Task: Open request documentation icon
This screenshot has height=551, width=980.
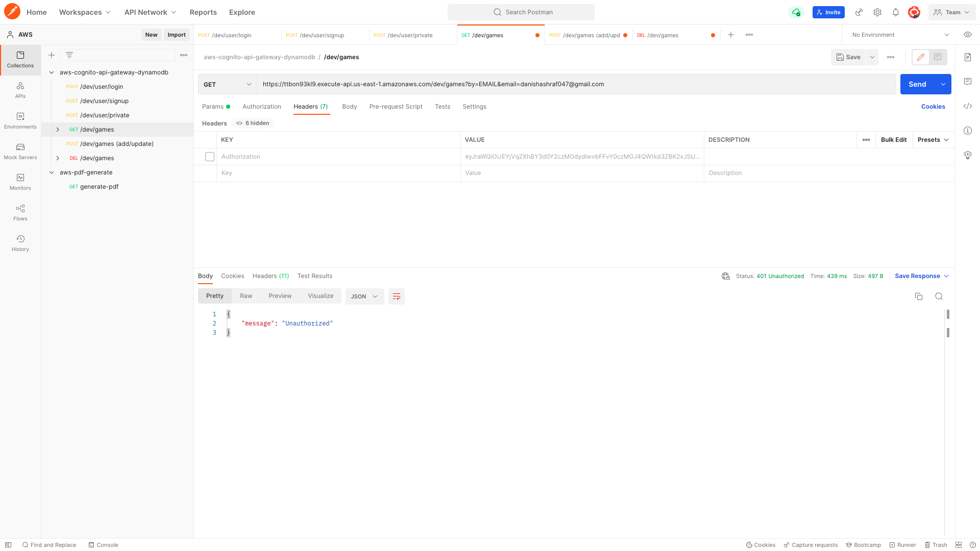Action: click(x=967, y=57)
